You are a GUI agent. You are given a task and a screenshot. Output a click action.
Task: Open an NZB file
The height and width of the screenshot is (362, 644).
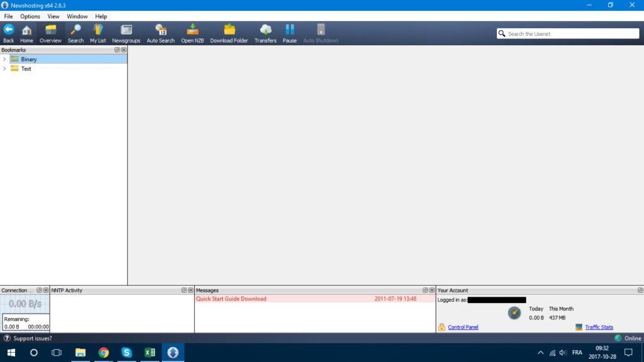pos(192,32)
